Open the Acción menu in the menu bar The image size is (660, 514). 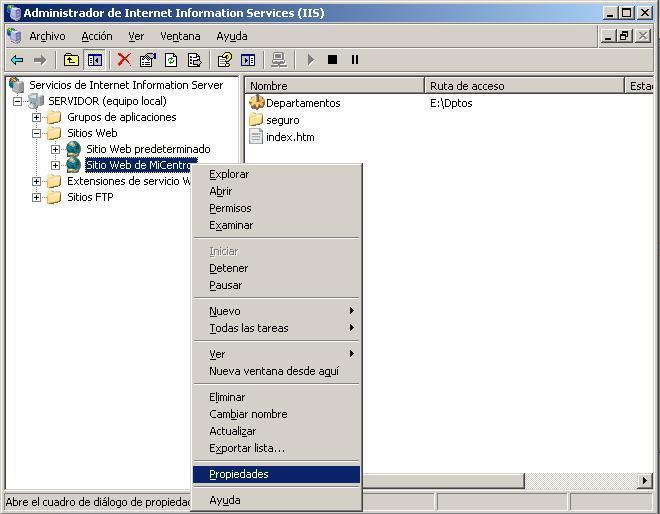point(97,36)
